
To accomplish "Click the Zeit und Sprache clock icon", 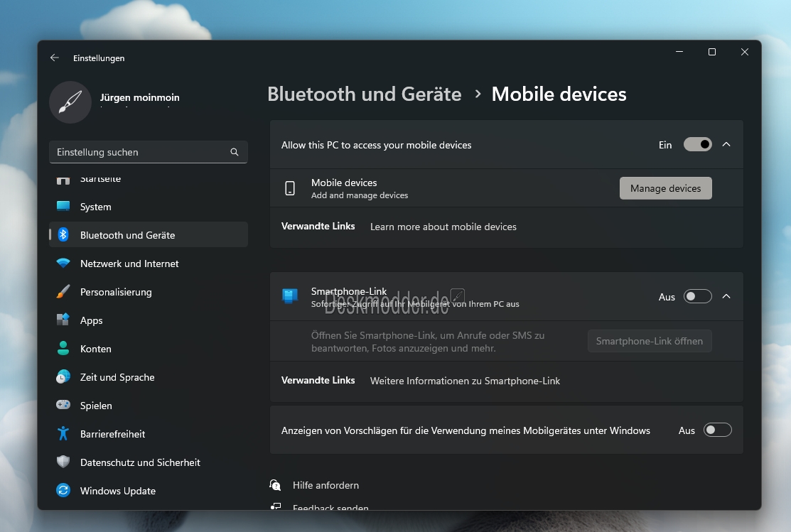I will pos(63,377).
